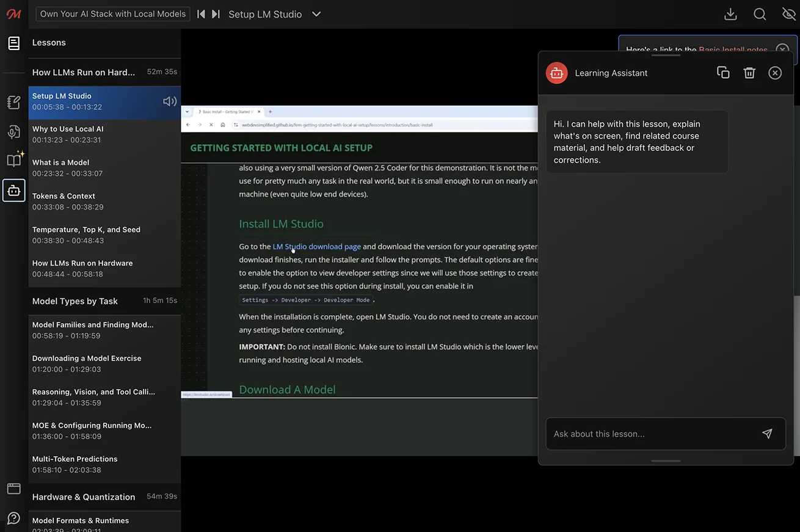
Task: Focus the Ask about this lesson input
Action: pyautogui.click(x=652, y=434)
